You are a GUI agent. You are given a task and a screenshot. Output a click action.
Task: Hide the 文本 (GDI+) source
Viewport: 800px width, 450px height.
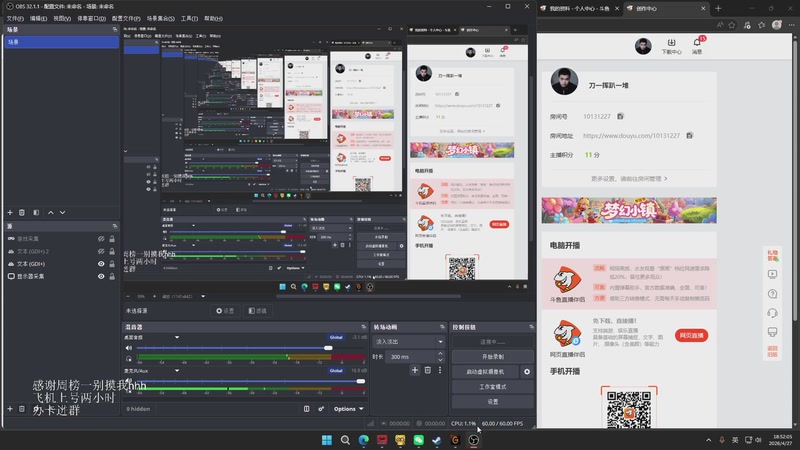tap(101, 264)
